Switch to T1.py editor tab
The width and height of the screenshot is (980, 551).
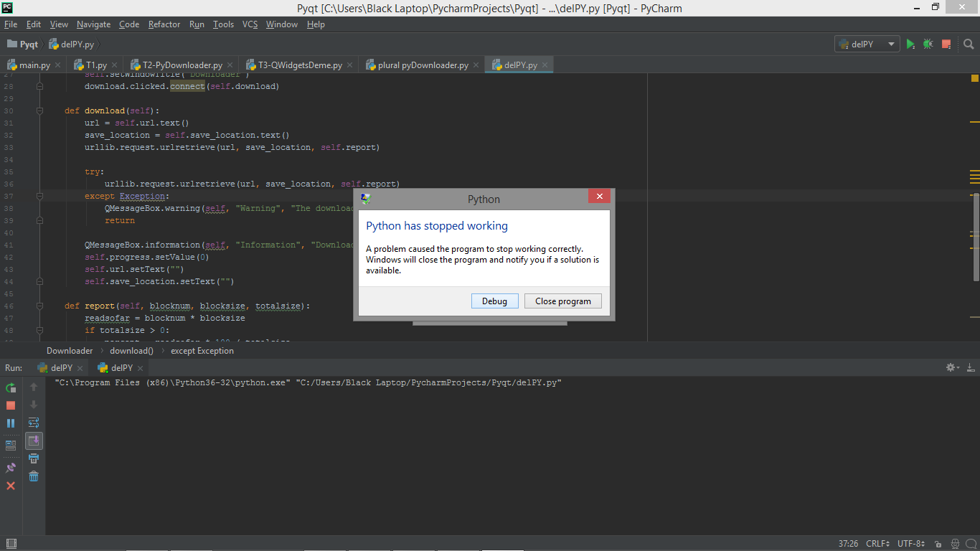(96, 65)
